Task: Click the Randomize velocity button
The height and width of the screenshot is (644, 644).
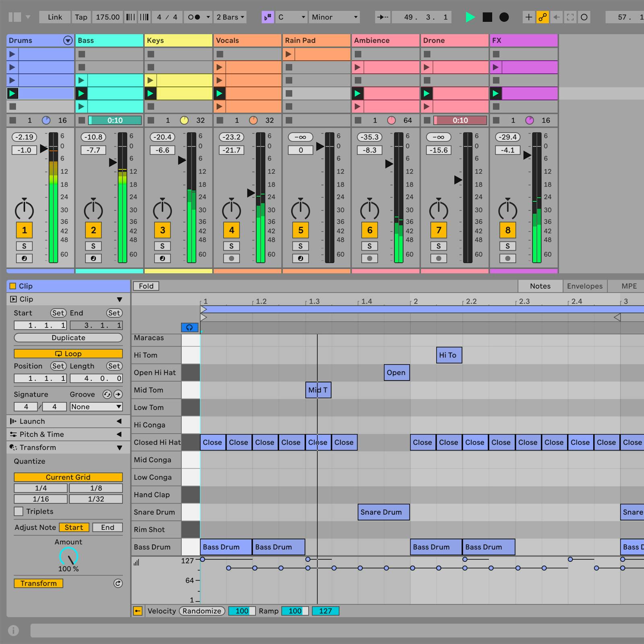Action: [x=202, y=611]
